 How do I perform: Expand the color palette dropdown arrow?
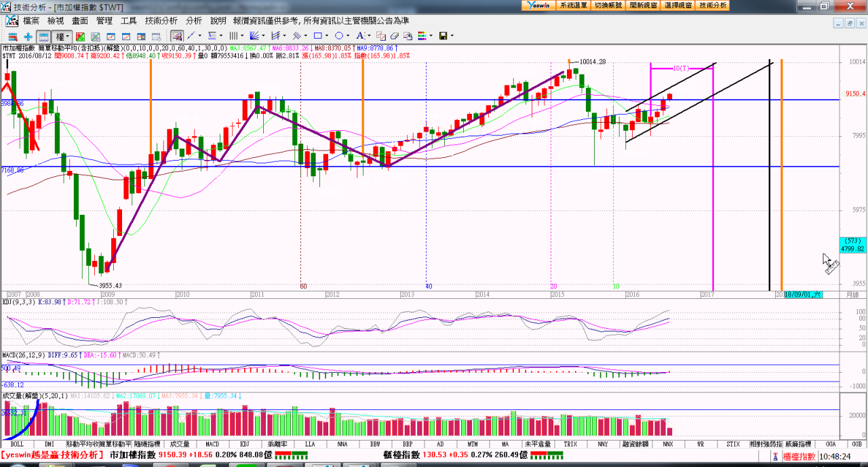pos(431,36)
